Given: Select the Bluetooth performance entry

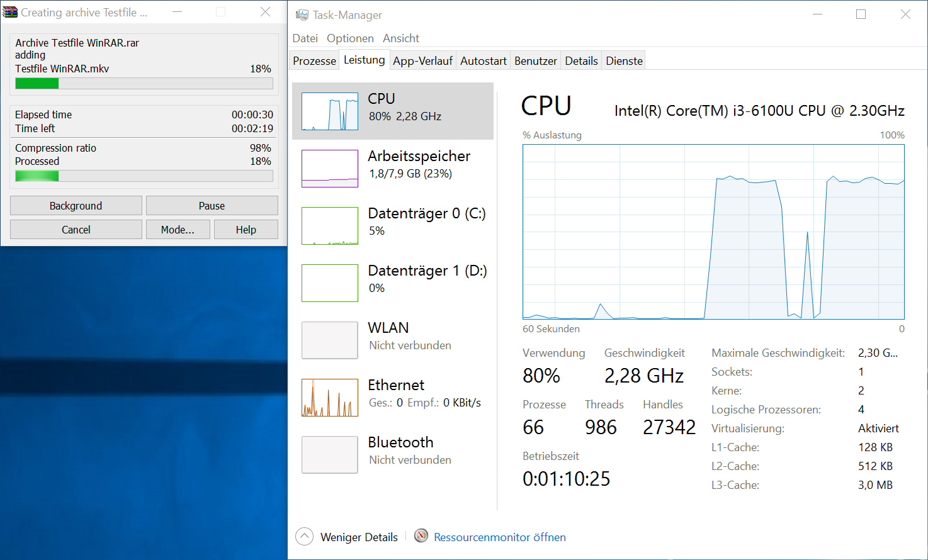Looking at the screenshot, I should pos(393,455).
